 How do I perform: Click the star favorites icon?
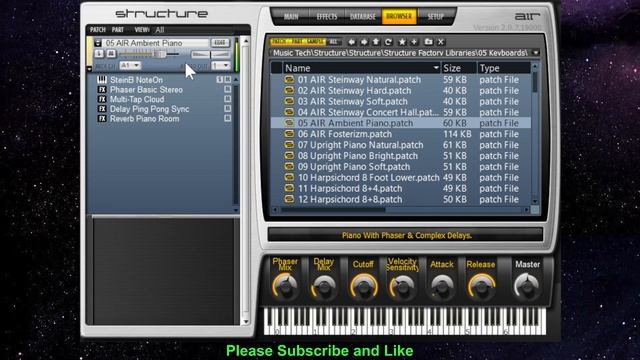click(x=402, y=42)
